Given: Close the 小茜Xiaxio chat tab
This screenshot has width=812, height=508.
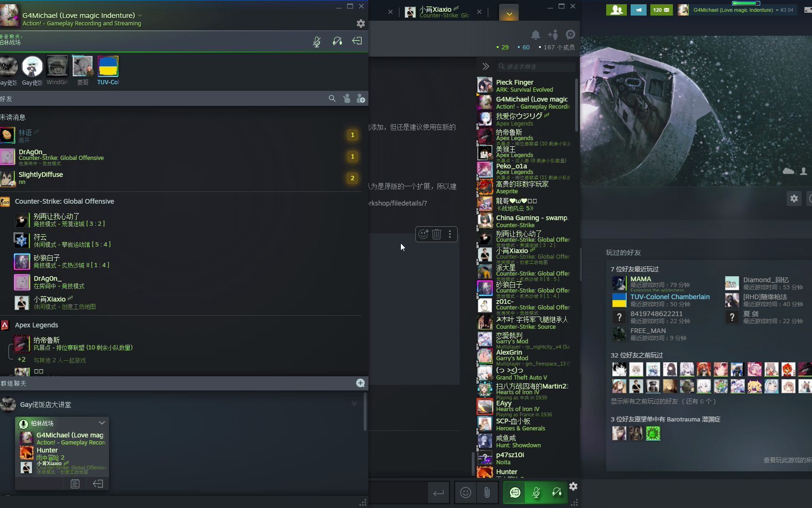Looking at the screenshot, I should 479,12.
